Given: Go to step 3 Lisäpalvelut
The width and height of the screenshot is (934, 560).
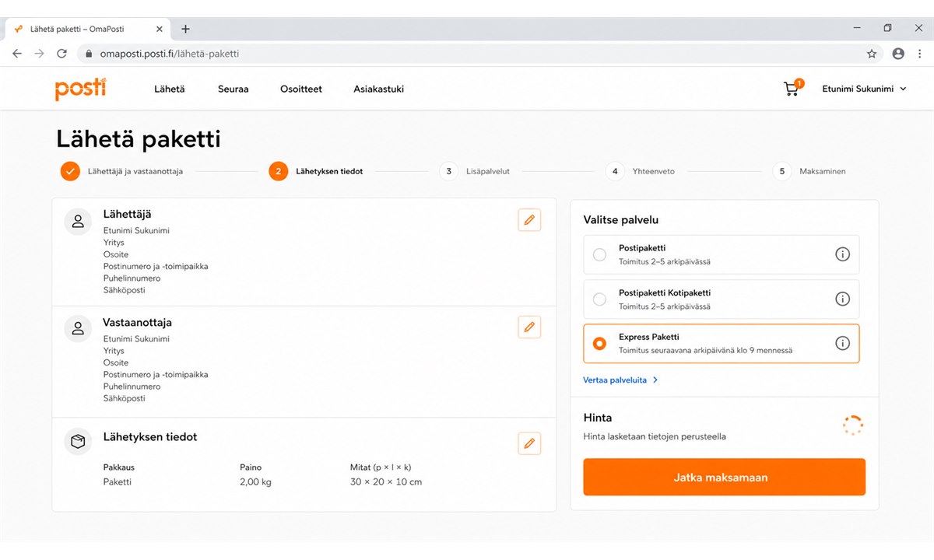Looking at the screenshot, I should click(475, 171).
